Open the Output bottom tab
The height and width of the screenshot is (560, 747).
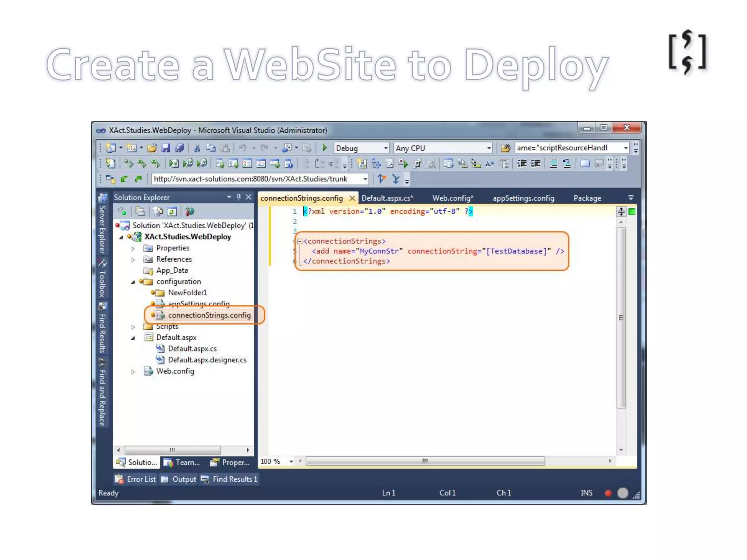click(179, 479)
